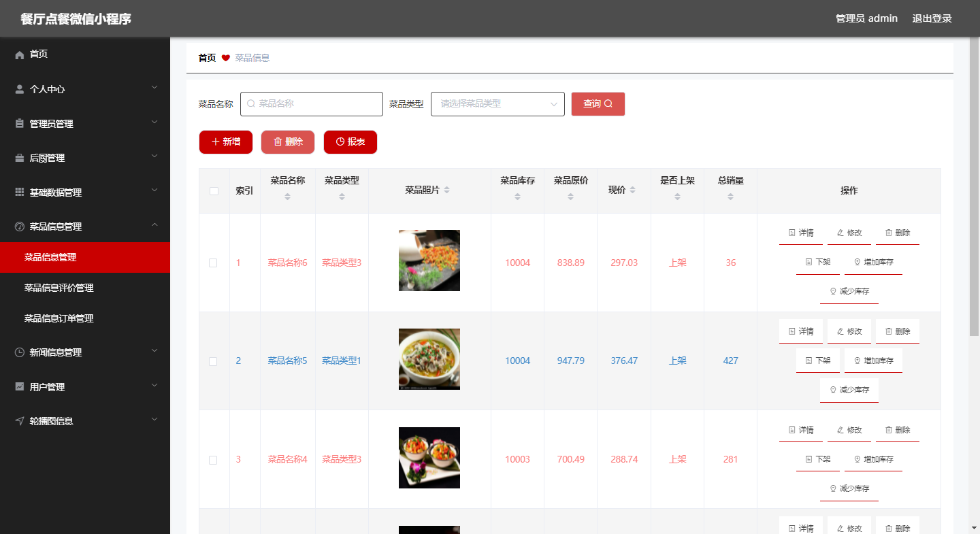Check the checkbox for row 2
Viewport: 980px width, 534px height.
click(x=213, y=361)
